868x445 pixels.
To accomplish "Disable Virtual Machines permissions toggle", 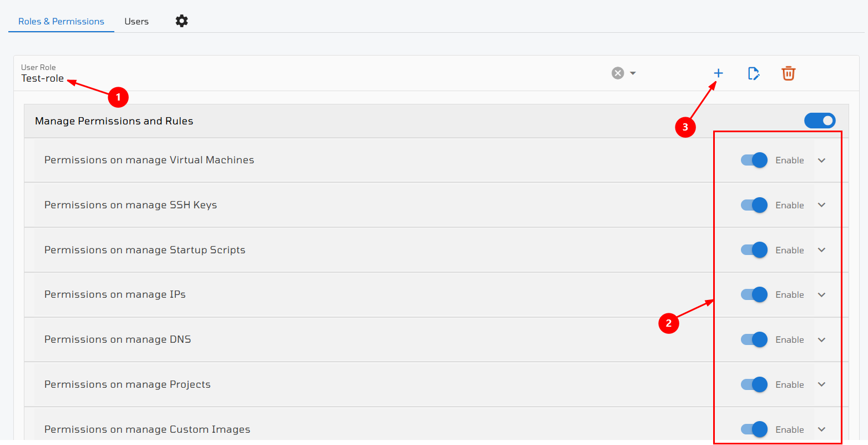I will 754,160.
